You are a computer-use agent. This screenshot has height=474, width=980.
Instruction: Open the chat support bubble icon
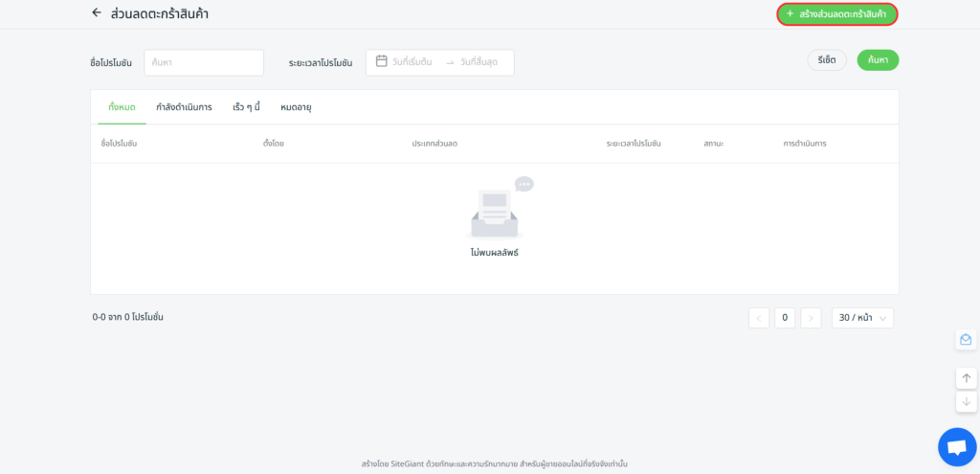[956, 446]
